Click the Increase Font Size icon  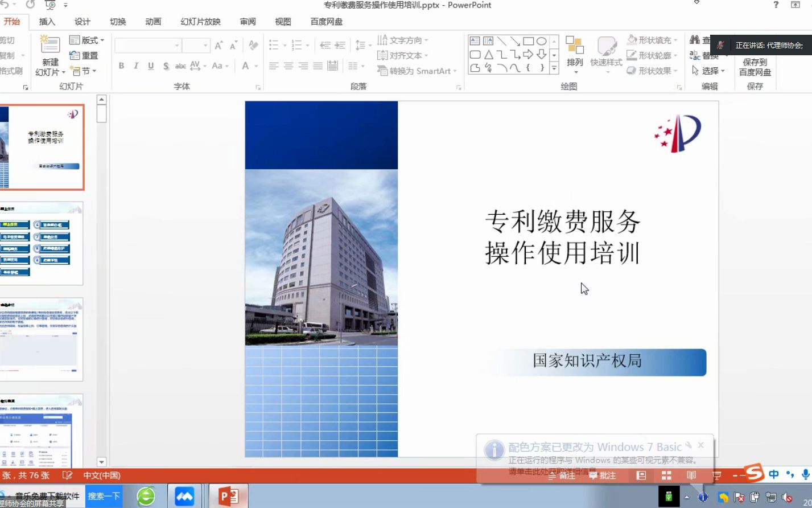click(x=219, y=46)
